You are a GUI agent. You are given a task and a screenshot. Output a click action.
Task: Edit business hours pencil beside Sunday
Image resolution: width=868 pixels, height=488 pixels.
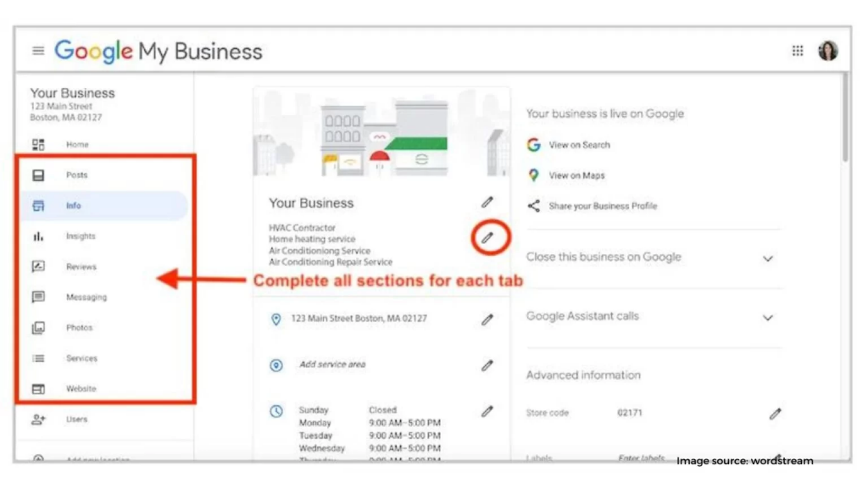[487, 412]
